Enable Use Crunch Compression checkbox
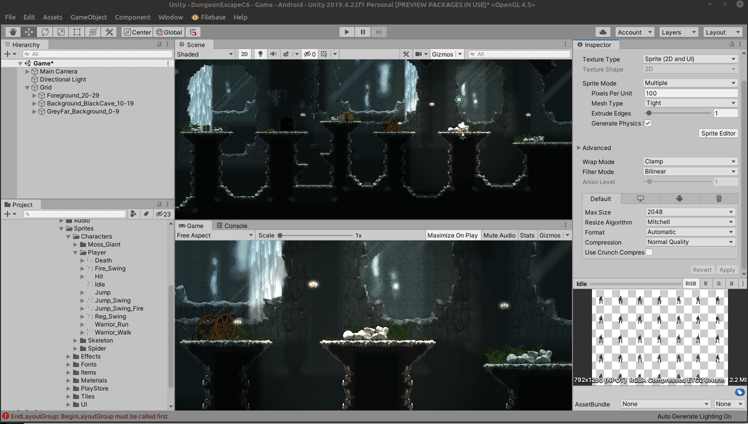 (649, 252)
